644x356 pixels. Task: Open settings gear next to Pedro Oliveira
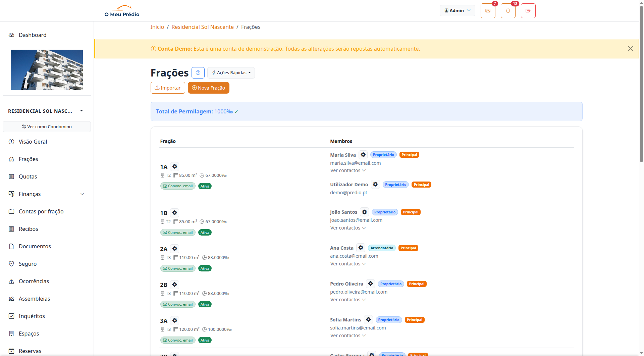coord(370,284)
